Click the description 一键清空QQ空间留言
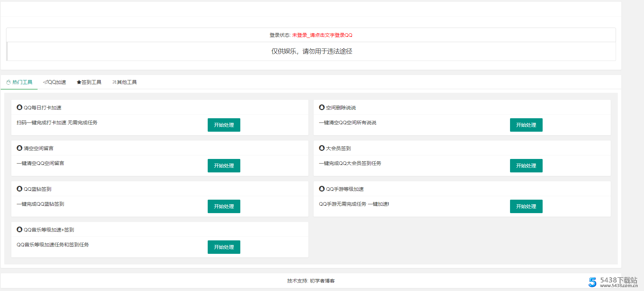Viewport: 644px width, 291px height. 40,163
